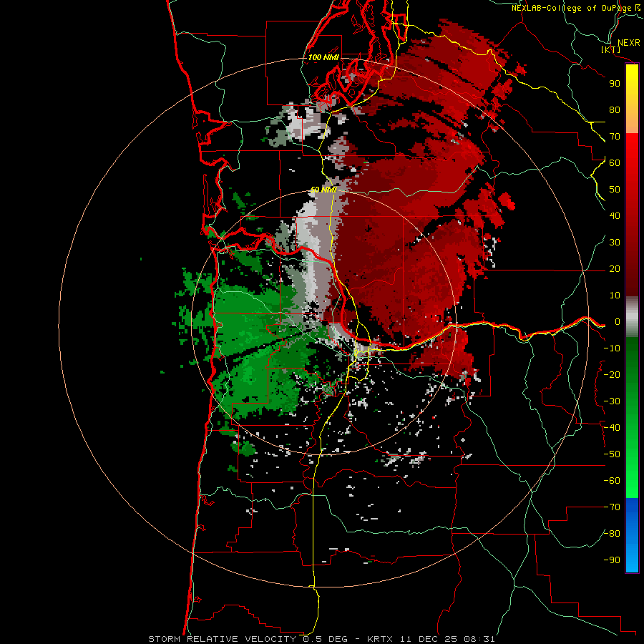
Task: Select the -10 value on the velocity scale
Action: click(612, 348)
